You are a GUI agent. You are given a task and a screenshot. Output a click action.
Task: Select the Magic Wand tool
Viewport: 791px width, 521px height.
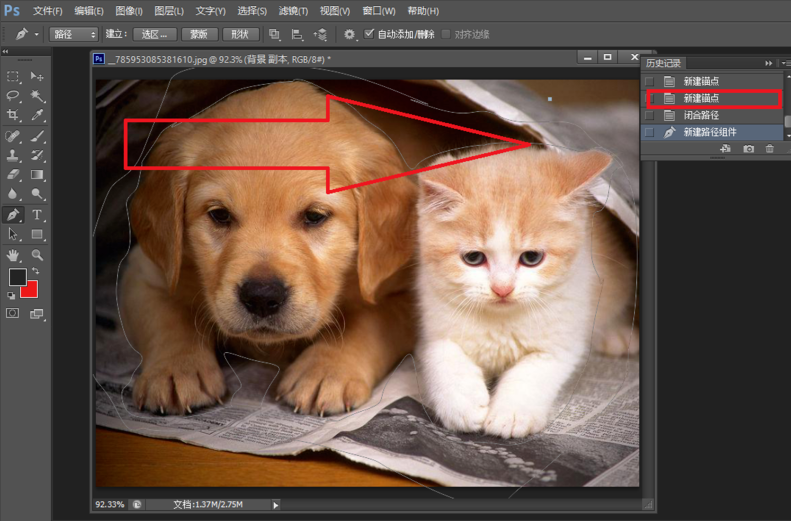[37, 96]
